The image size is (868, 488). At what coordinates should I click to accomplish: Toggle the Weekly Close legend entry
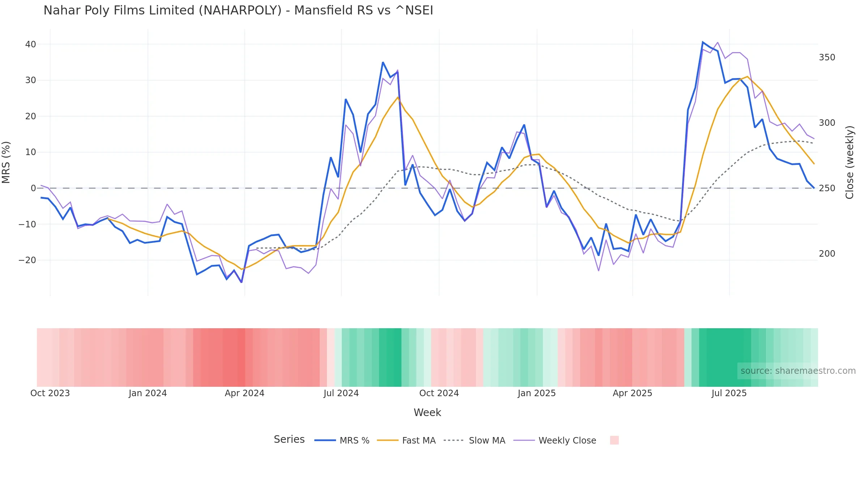coord(555,440)
